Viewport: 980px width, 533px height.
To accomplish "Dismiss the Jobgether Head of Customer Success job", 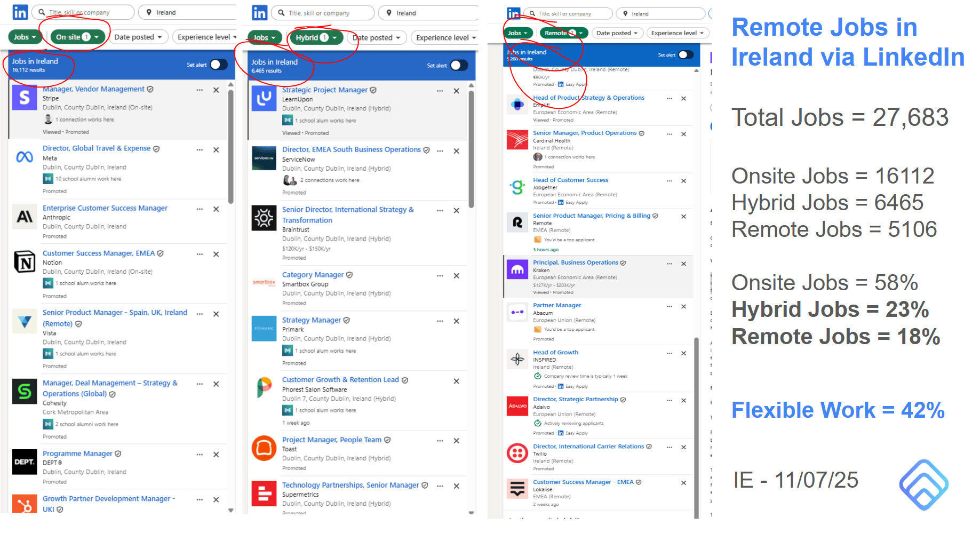I will tap(683, 181).
